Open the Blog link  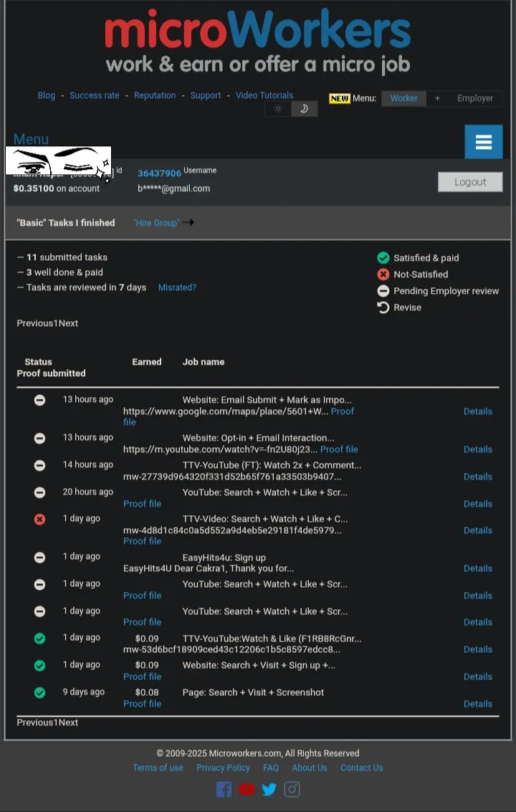46,95
